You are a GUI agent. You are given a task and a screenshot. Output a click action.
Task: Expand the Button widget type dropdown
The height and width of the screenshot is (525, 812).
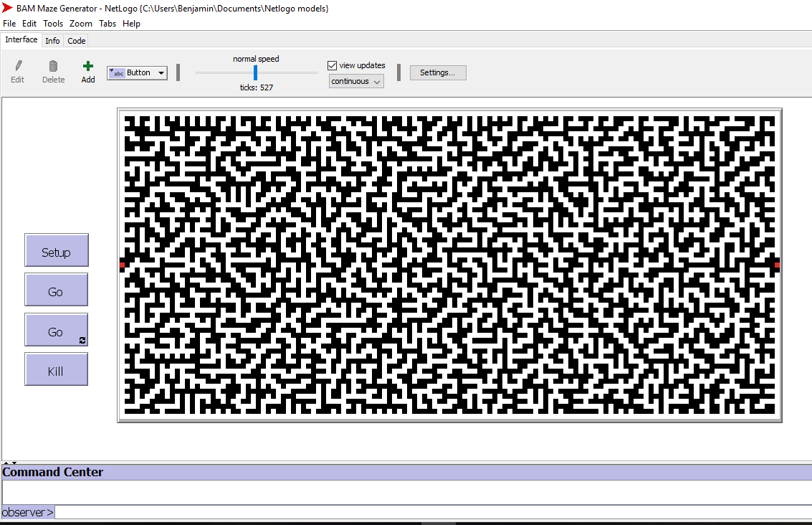point(161,72)
